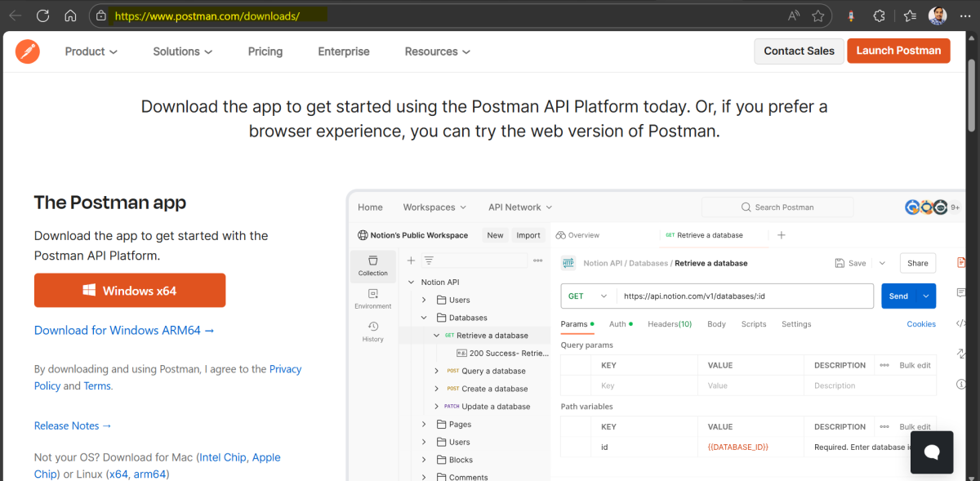Click the read aloud icon in address bar

click(794, 16)
